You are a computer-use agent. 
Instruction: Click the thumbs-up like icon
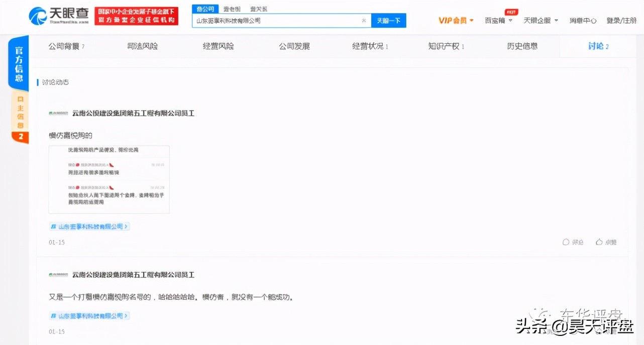(599, 242)
